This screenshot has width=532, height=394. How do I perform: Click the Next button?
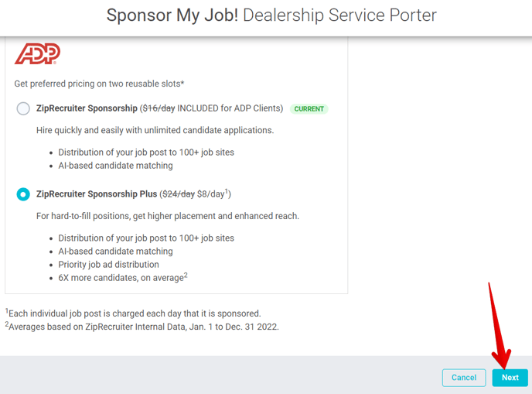click(510, 377)
